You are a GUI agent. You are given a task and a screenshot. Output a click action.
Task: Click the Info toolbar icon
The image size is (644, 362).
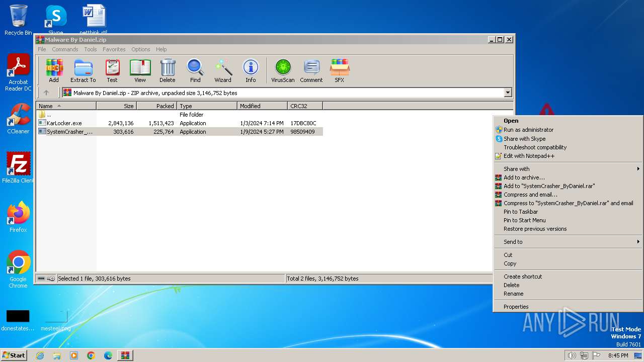click(x=251, y=71)
